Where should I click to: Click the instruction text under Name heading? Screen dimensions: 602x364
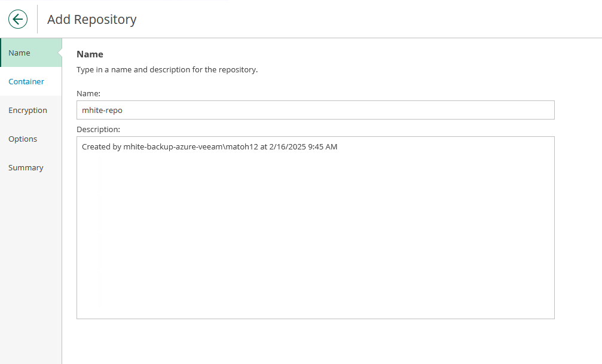tap(167, 70)
